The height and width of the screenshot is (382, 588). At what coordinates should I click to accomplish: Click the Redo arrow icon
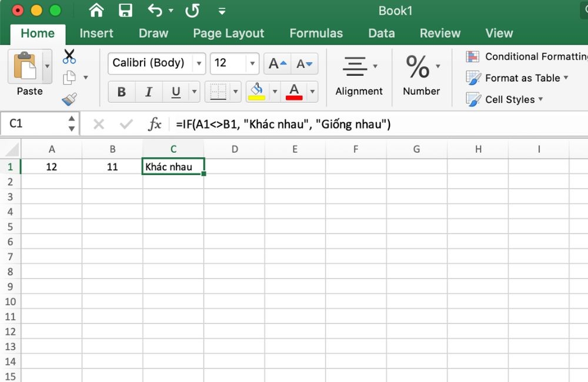(x=192, y=11)
